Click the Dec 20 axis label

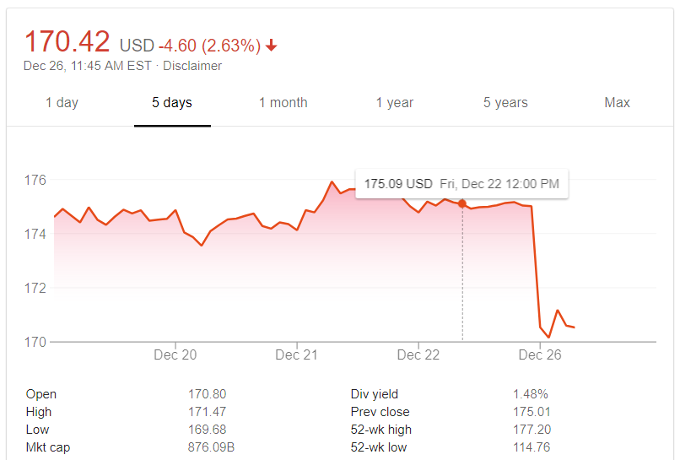coord(175,355)
